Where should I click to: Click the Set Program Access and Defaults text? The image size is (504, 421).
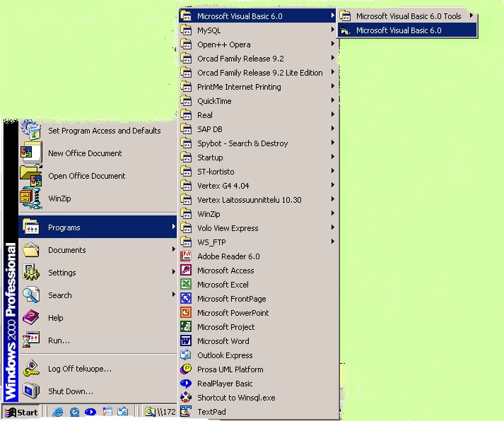pos(104,131)
